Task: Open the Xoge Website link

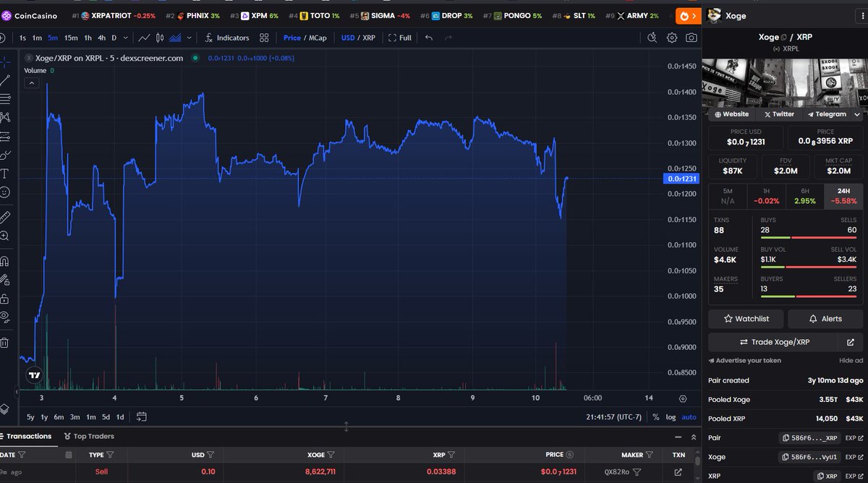Action: pyautogui.click(x=731, y=114)
